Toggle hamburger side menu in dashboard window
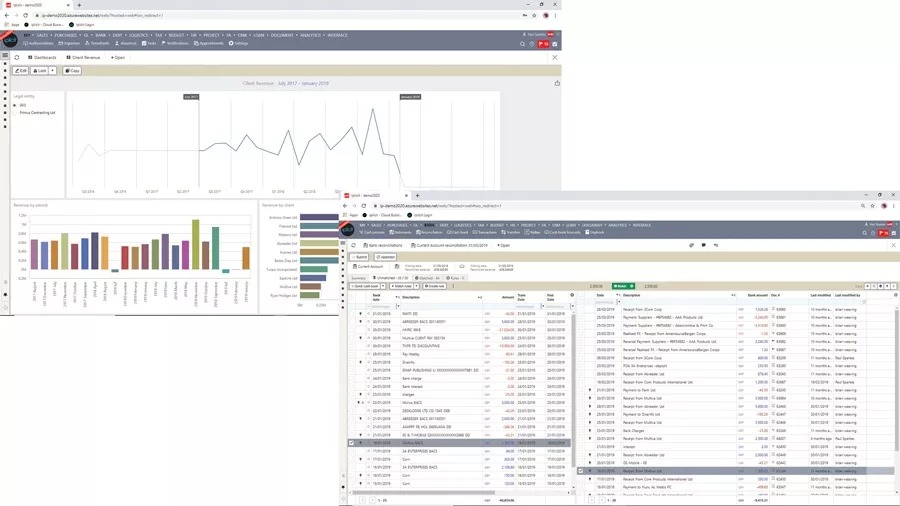The image size is (900, 506). pyautogui.click(x=5, y=56)
